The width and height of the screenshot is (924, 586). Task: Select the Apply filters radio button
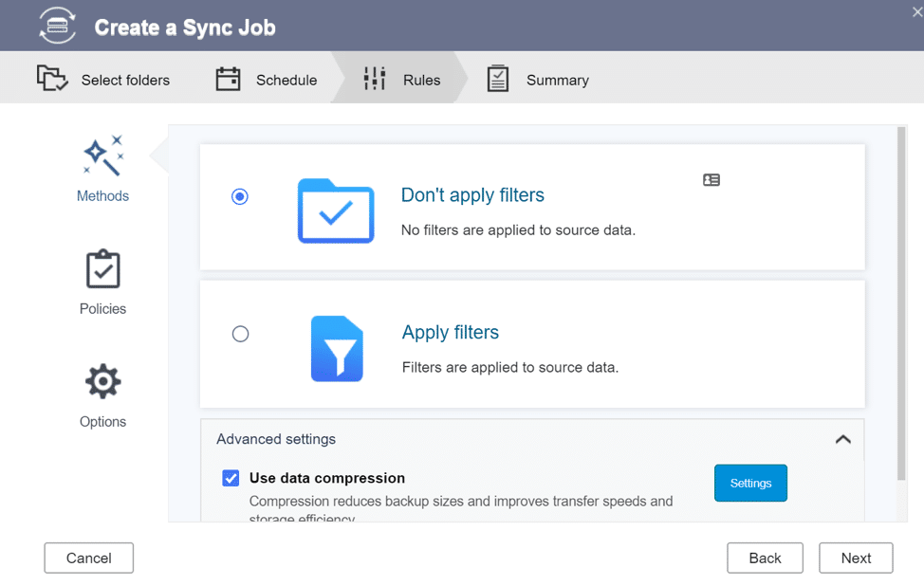coord(240,334)
